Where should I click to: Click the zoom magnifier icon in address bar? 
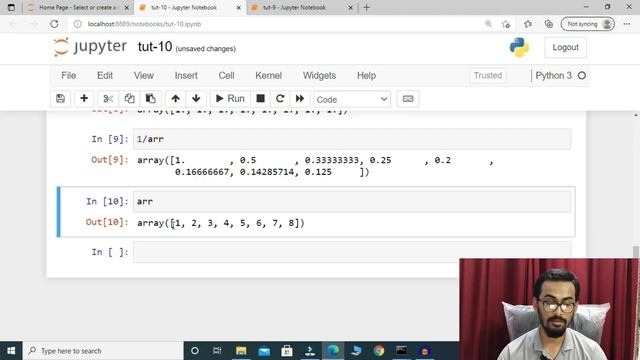point(488,24)
